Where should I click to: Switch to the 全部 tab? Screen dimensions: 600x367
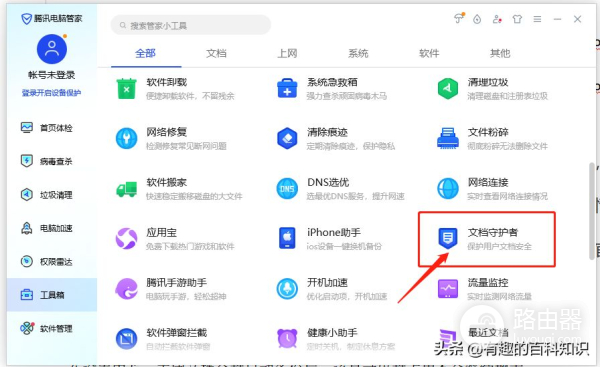[145, 53]
